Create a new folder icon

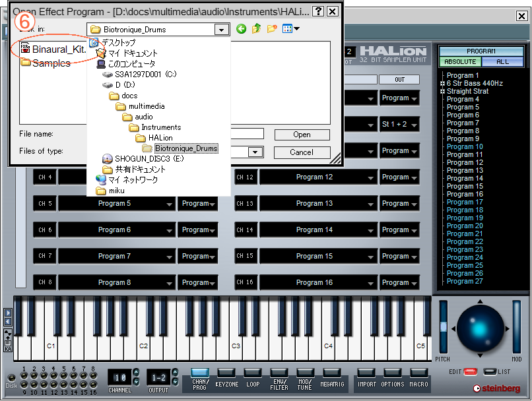(x=272, y=29)
